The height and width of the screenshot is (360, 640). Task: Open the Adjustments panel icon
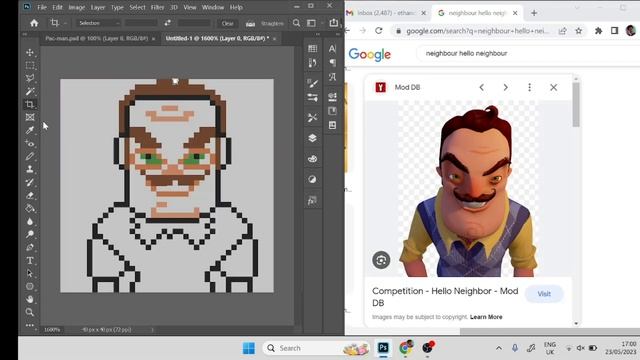[x=312, y=180]
